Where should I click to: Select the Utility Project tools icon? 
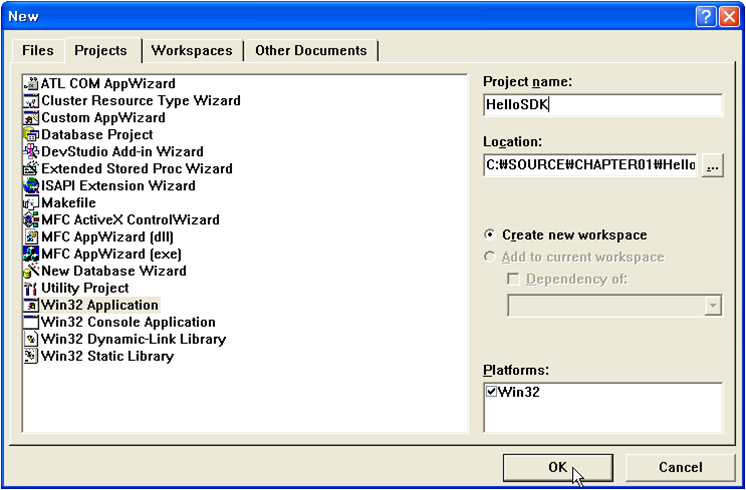31,288
